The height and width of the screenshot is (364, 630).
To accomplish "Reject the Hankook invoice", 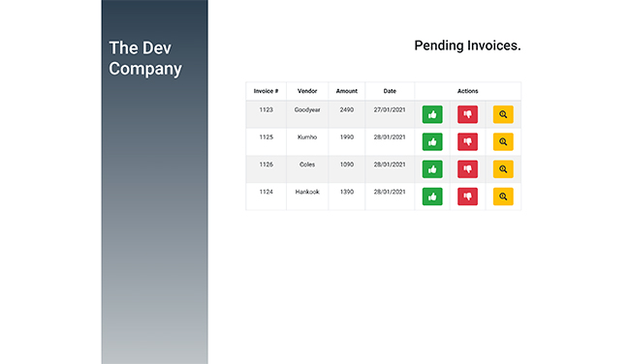I will point(468,197).
